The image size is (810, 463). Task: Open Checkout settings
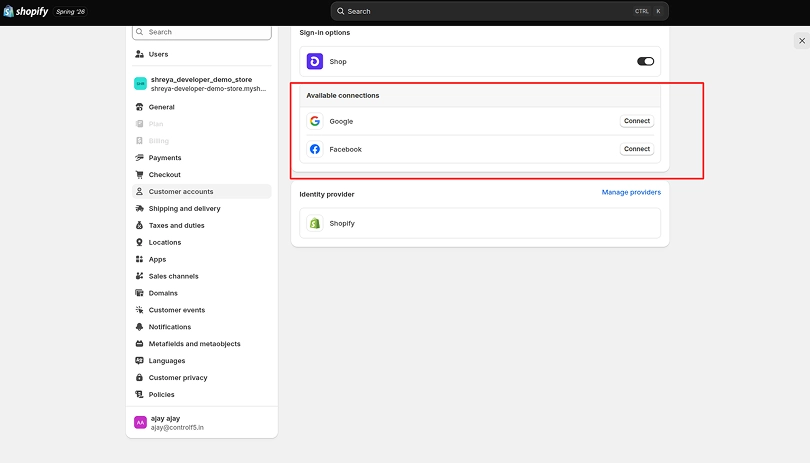pos(201,175)
